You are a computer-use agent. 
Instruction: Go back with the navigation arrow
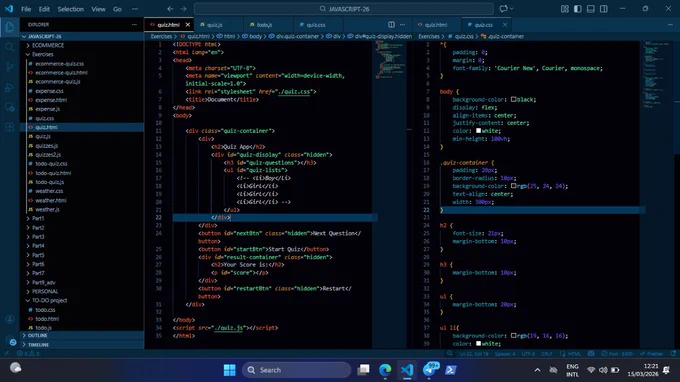click(170, 9)
